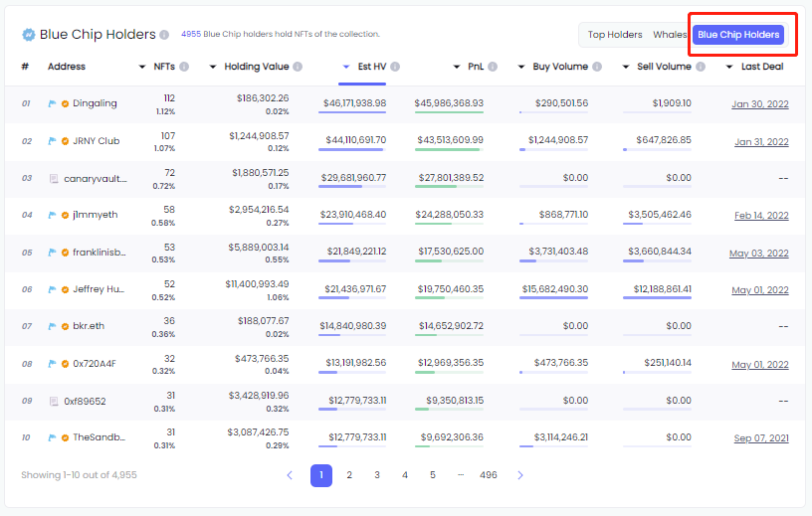Click the orange badge beside JRNY Club
The width and height of the screenshot is (812, 516).
65,141
